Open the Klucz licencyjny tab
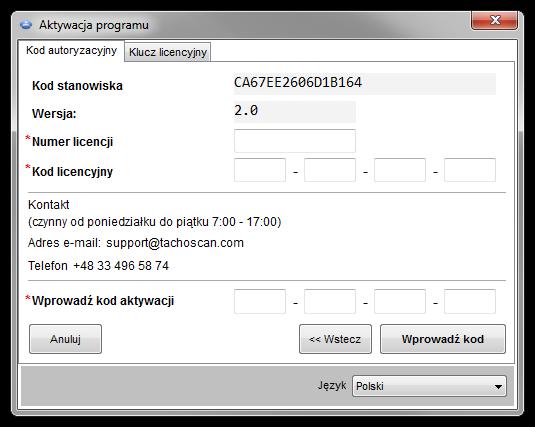 coord(168,52)
